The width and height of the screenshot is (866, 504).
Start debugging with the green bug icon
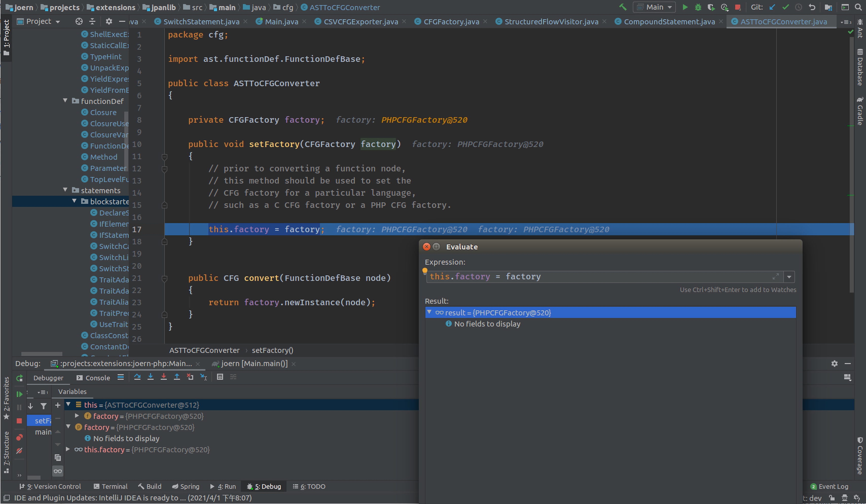tap(698, 7)
